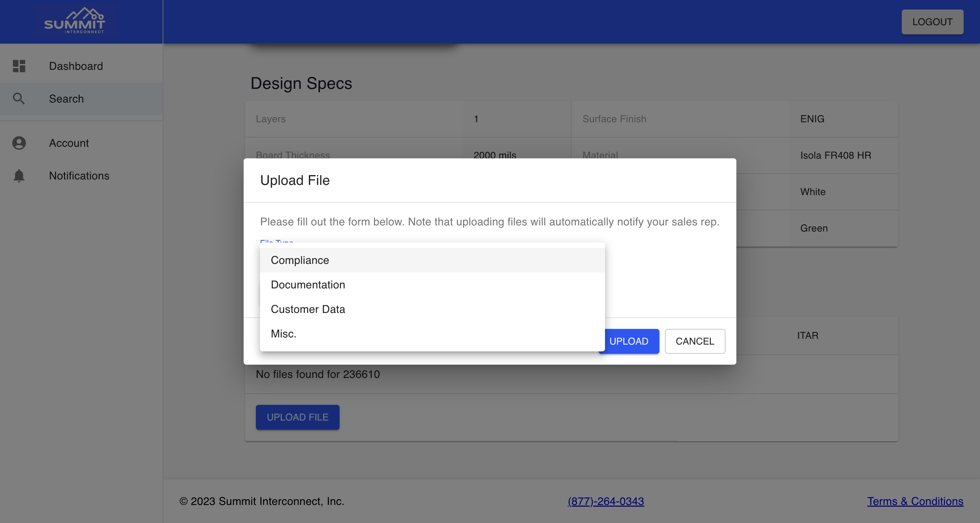Click the copyright Summit Interconnect text
The width and height of the screenshot is (980, 523).
(262, 501)
